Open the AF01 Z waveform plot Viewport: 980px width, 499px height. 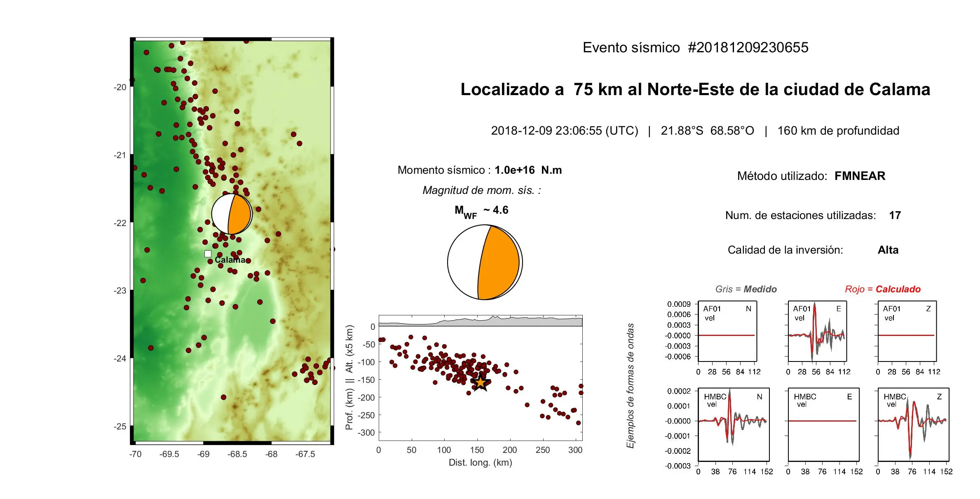(x=907, y=331)
